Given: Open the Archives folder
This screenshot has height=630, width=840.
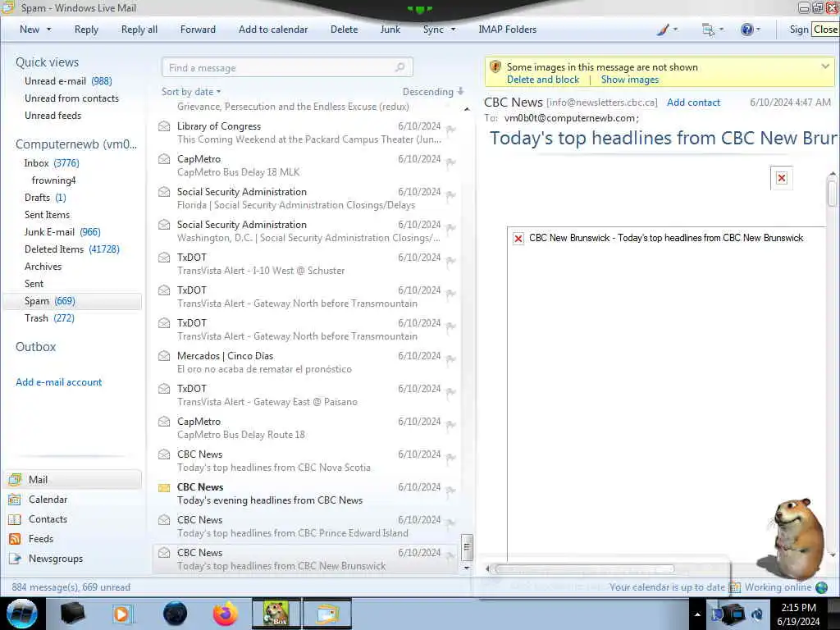Looking at the screenshot, I should [x=43, y=267].
